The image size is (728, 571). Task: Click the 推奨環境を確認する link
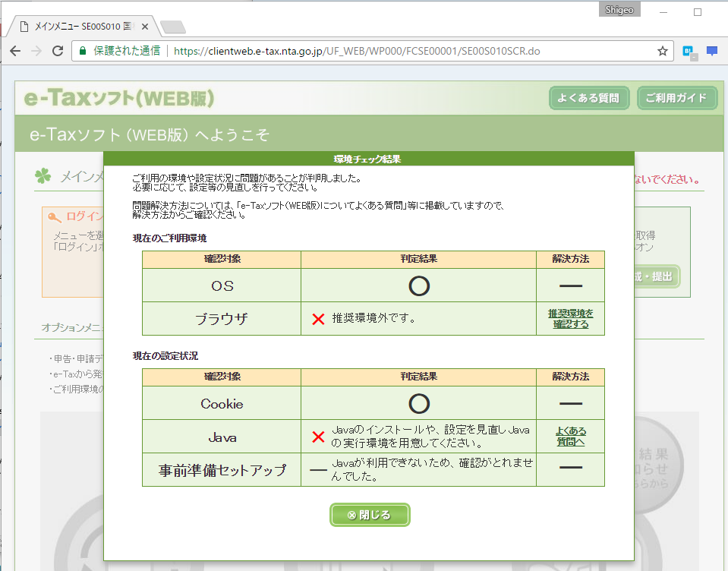coord(571,318)
